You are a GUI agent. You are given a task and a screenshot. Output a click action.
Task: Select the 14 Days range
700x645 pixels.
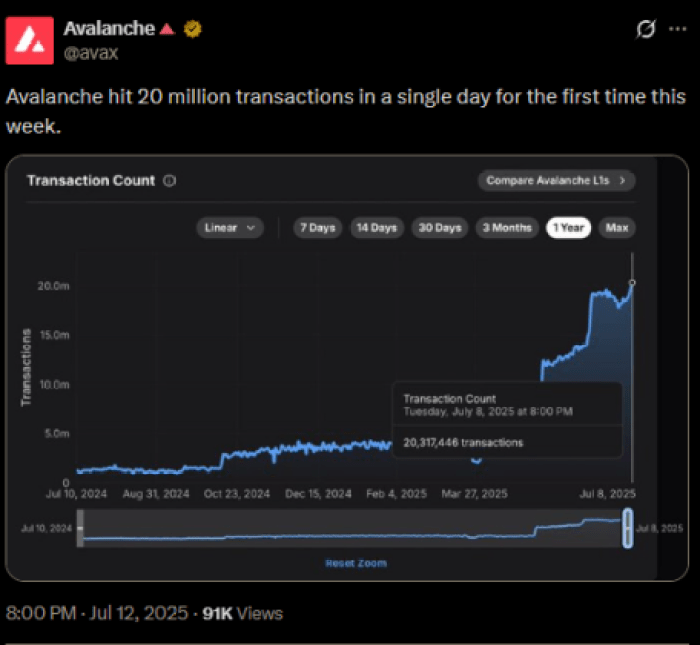(x=377, y=228)
